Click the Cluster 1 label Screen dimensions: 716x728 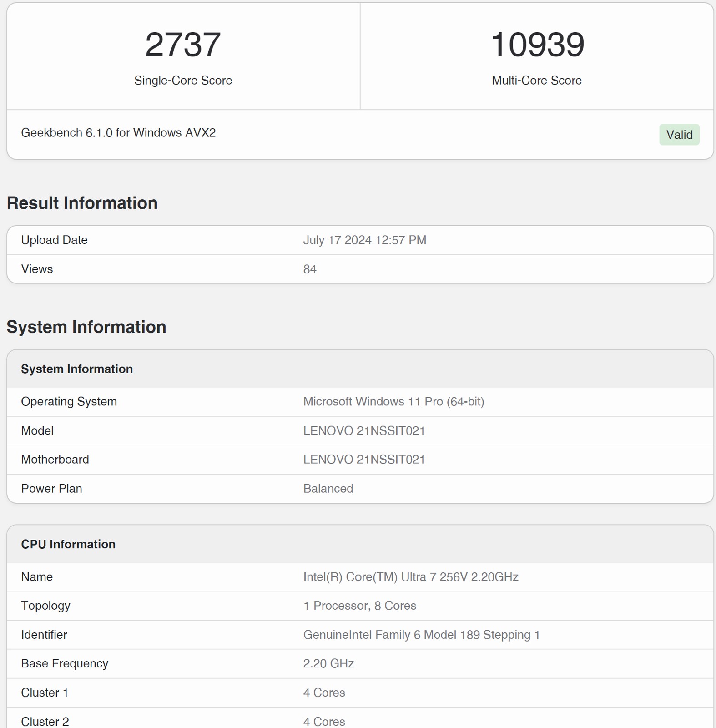[x=45, y=693]
